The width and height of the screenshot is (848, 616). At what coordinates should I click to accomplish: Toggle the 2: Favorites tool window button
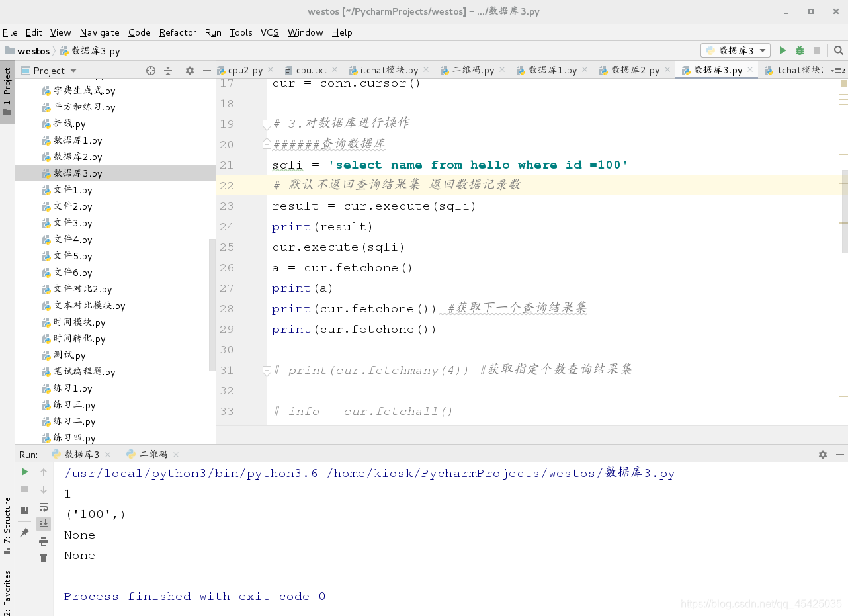pos(7,593)
